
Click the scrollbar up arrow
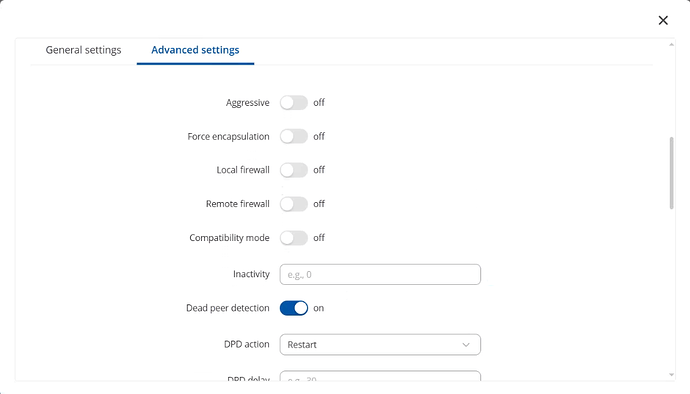pos(671,44)
